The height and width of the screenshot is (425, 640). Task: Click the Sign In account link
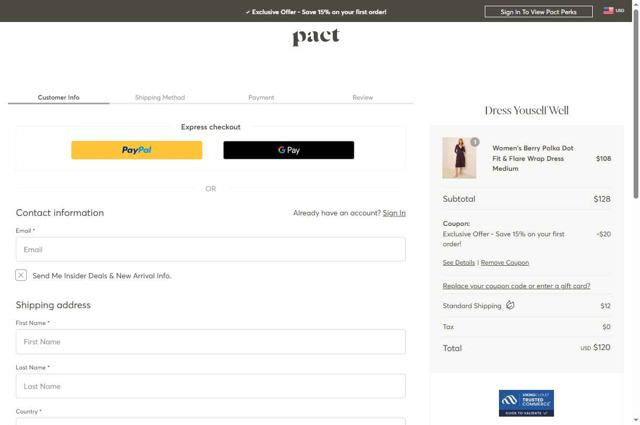(x=394, y=213)
